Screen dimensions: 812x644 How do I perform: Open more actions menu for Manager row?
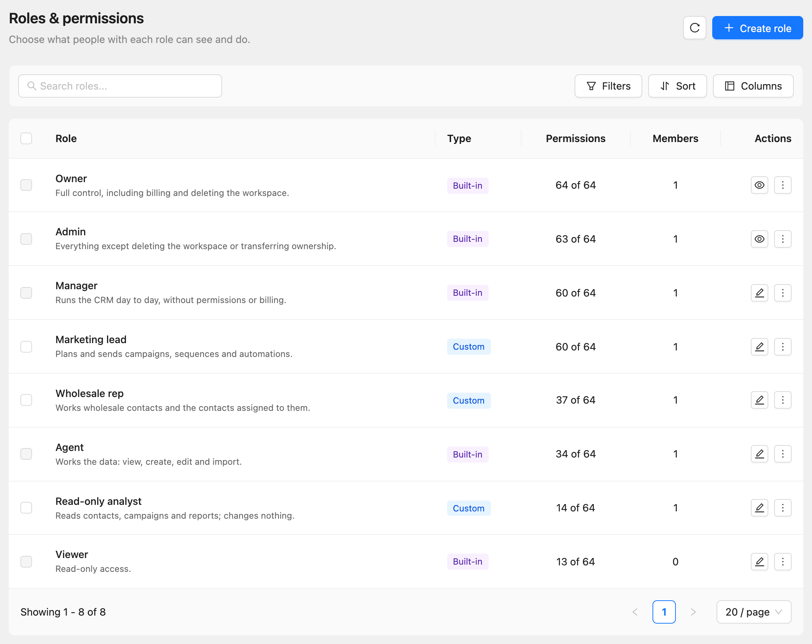(783, 293)
